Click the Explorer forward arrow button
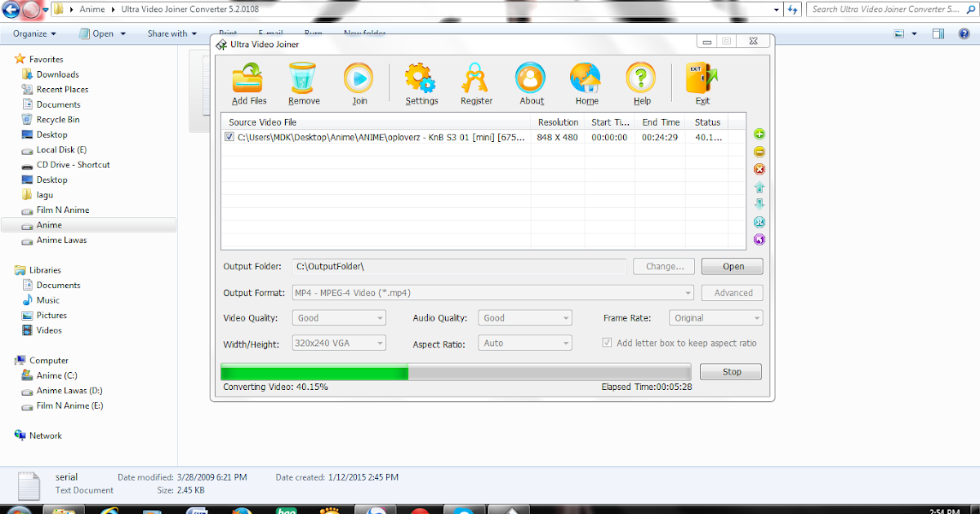980x514 pixels. click(33, 10)
